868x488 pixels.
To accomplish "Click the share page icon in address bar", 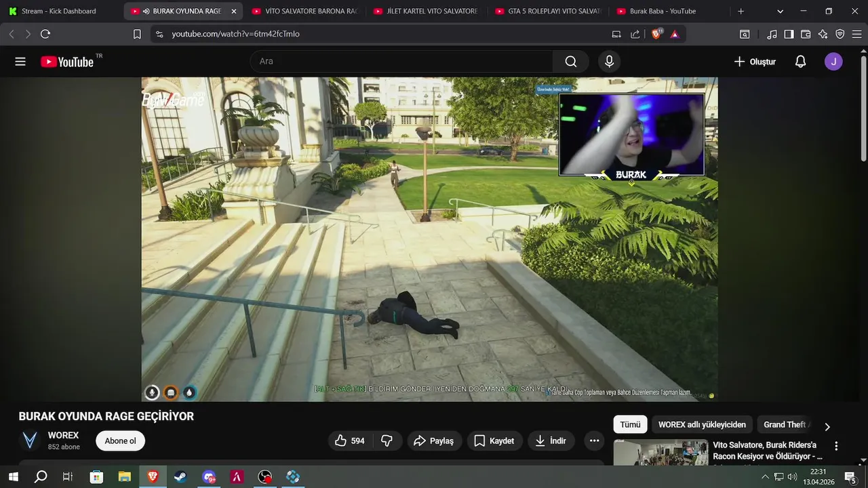I will [635, 34].
